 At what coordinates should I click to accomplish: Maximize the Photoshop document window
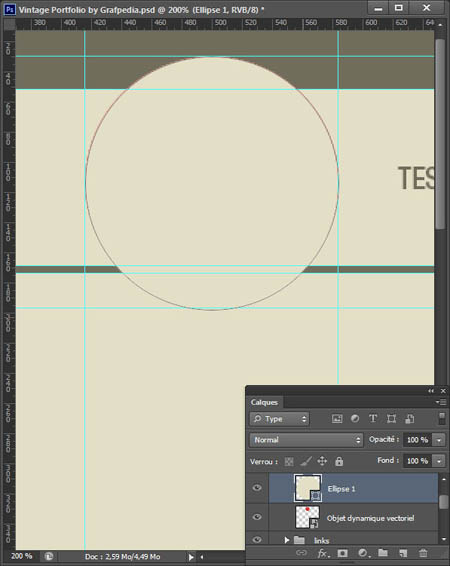tap(399, 8)
